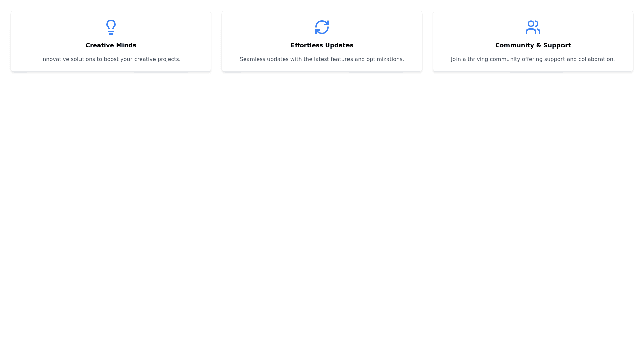
Task: Click the word 'Community' in third heading
Action: pos(515,45)
